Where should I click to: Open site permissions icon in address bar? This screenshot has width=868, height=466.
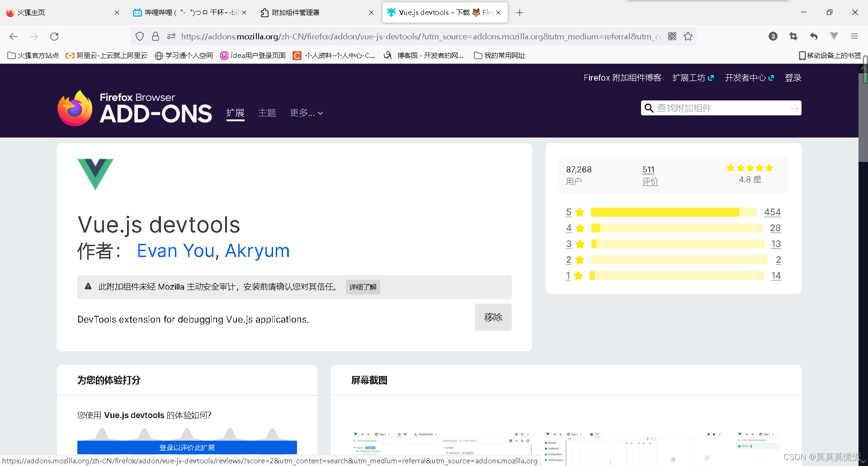tap(171, 37)
